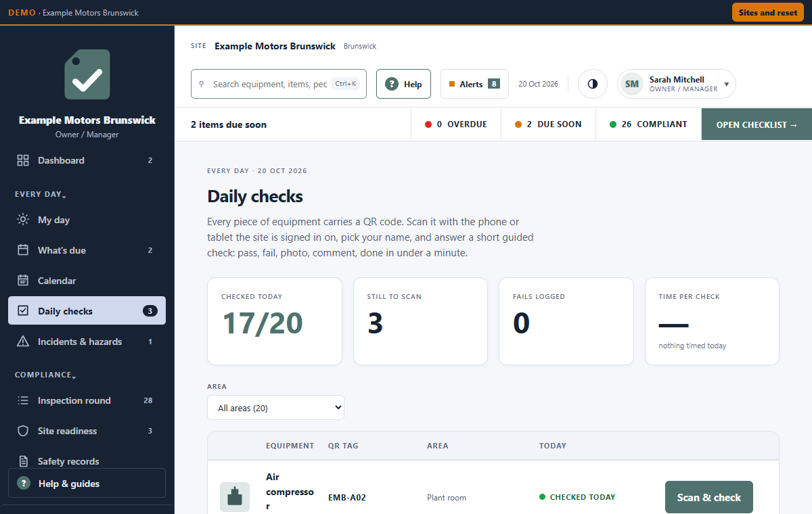Click the Safety records document icon
The height and width of the screenshot is (514, 812).
tap(23, 461)
